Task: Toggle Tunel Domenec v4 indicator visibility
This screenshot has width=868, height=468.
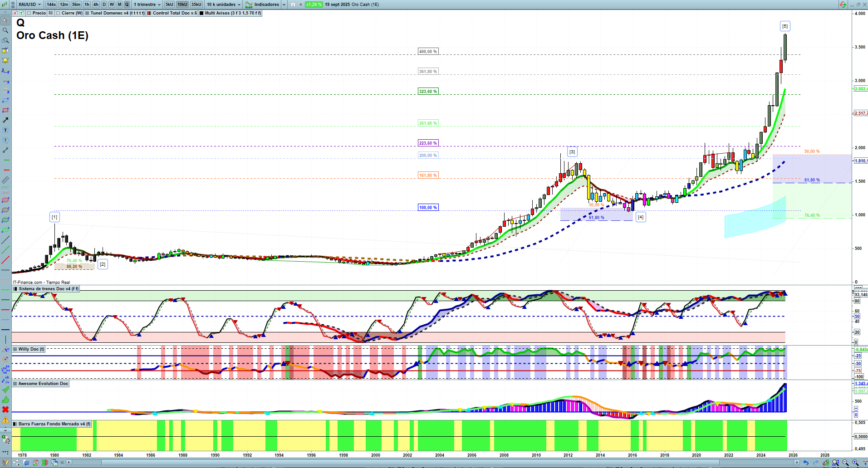Action: coord(87,13)
